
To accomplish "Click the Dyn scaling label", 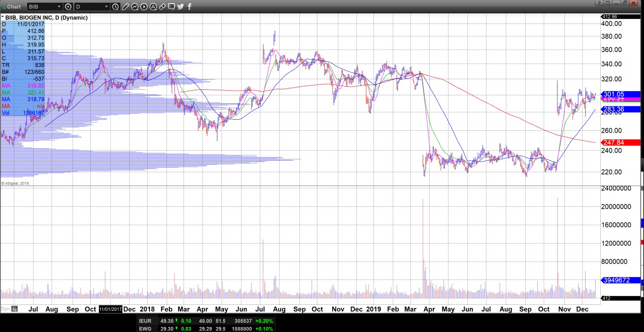I will 6,309.
